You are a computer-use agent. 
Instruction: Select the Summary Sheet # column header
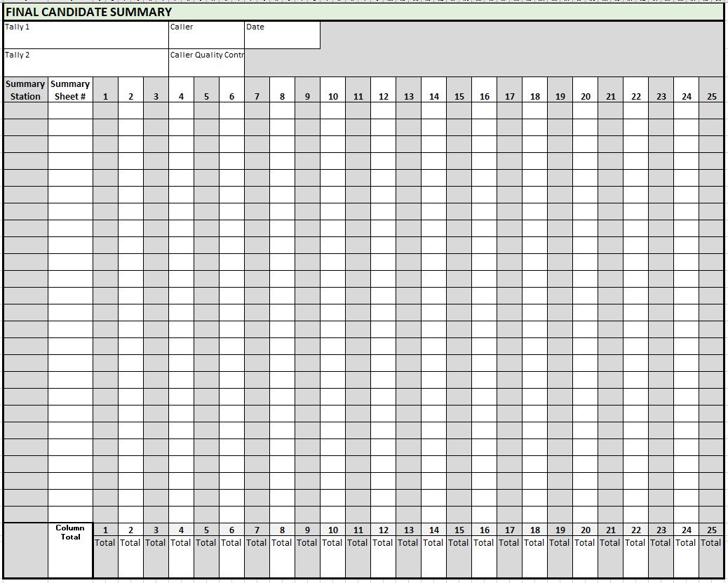click(69, 89)
